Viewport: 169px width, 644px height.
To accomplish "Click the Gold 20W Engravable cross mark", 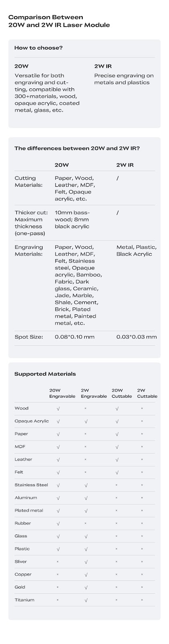I will 57,587.
